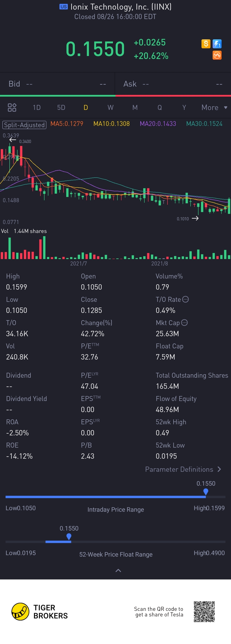Tap the Close value 0.1285
Screen dimensions: 231x644
coord(91,310)
